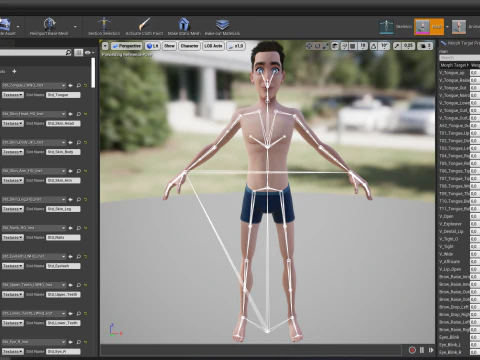
Task: Open the camera speed setting button
Action: point(425,46)
